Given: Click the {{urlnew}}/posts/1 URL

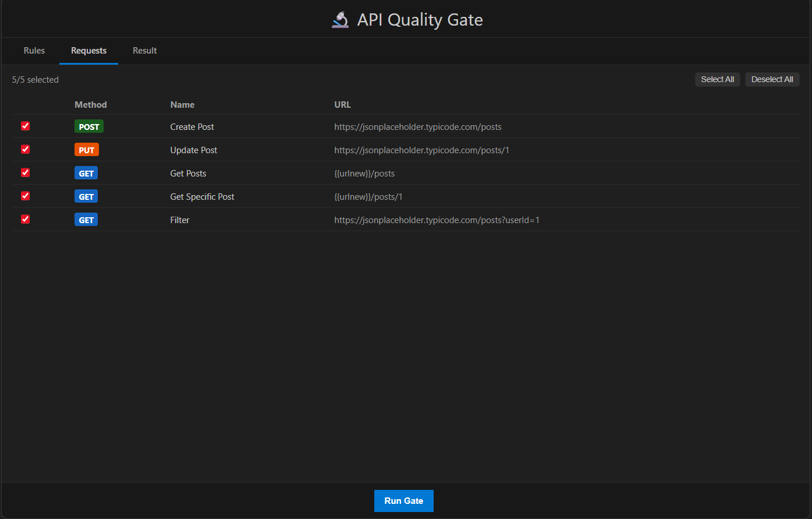Looking at the screenshot, I should click(x=368, y=196).
